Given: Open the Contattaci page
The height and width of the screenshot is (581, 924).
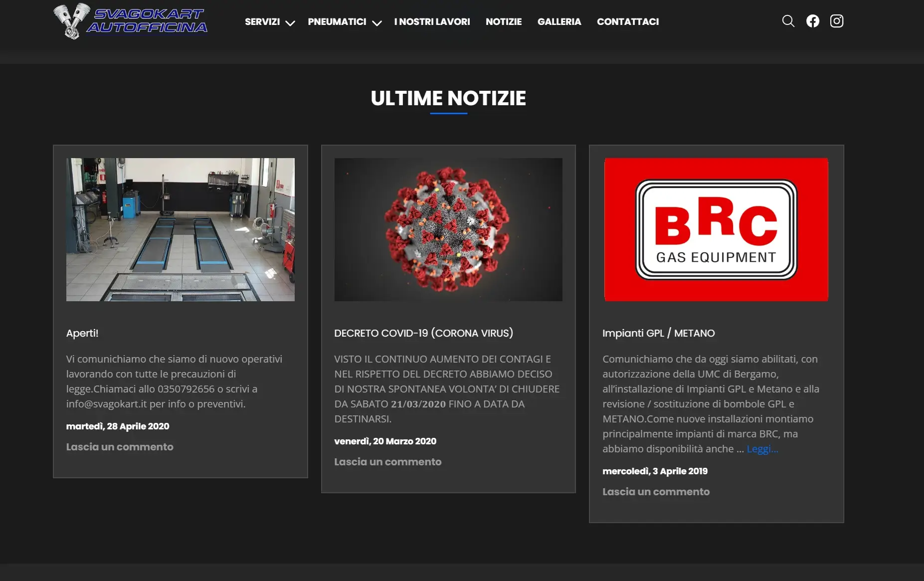Looking at the screenshot, I should pos(628,21).
